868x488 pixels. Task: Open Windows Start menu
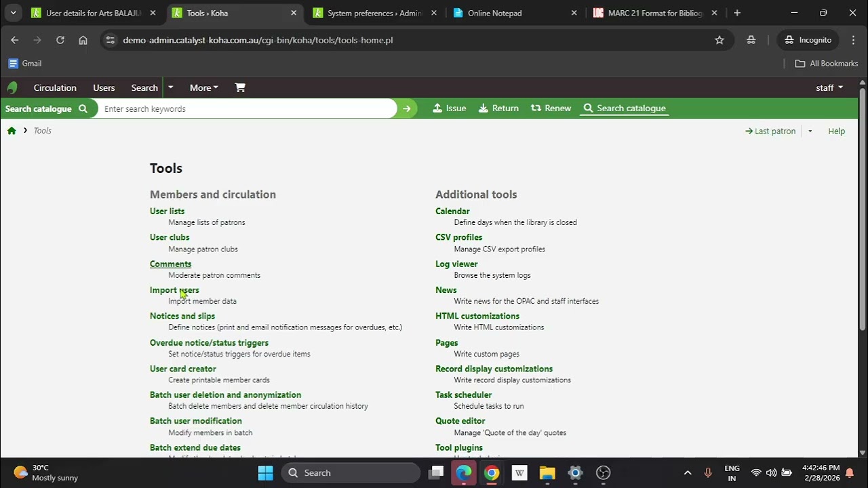click(265, 472)
